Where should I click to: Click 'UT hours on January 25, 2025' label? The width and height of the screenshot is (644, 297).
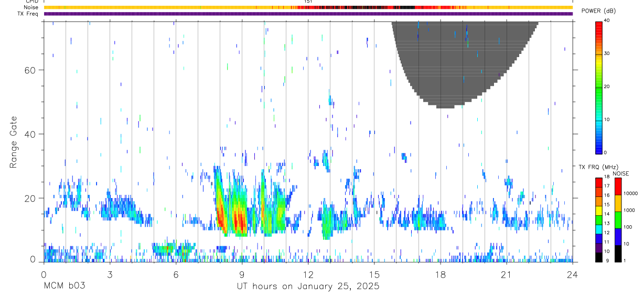(x=307, y=287)
